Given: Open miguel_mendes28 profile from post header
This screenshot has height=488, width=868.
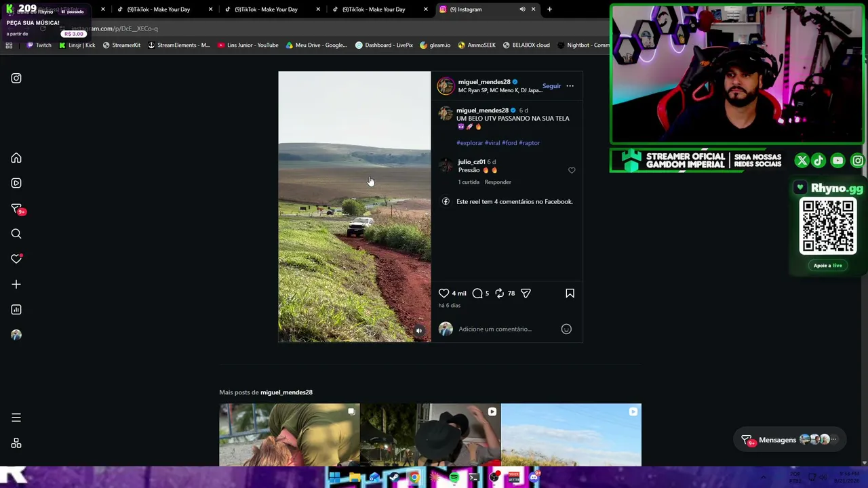Looking at the screenshot, I should coord(484,82).
